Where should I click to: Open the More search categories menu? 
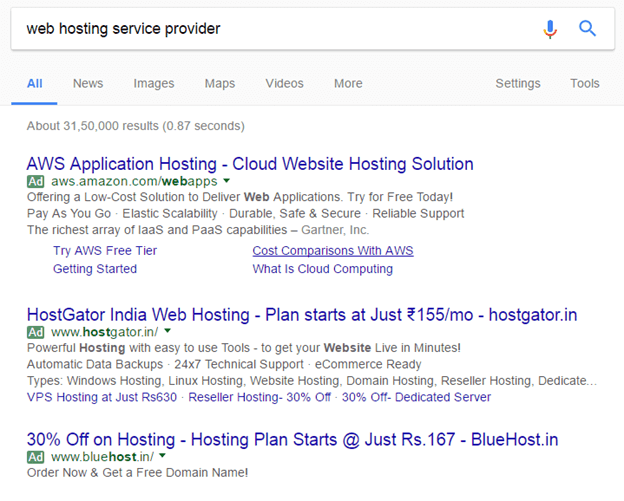click(x=348, y=84)
